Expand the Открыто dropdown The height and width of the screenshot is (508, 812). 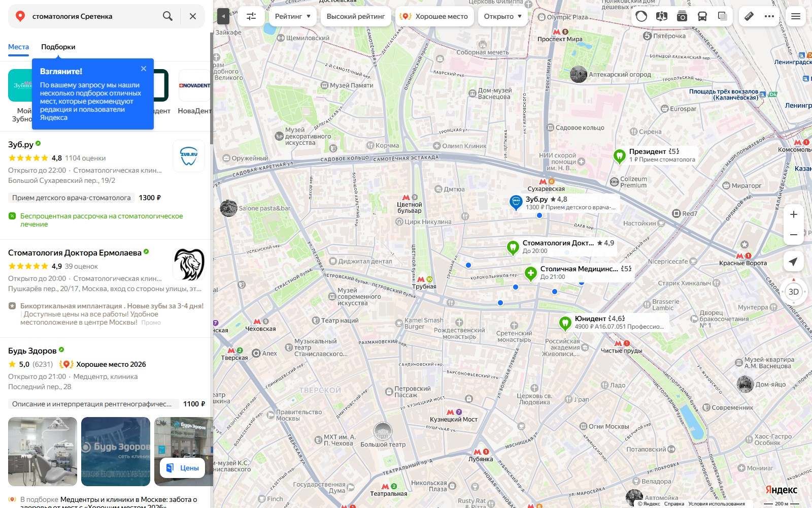502,16
